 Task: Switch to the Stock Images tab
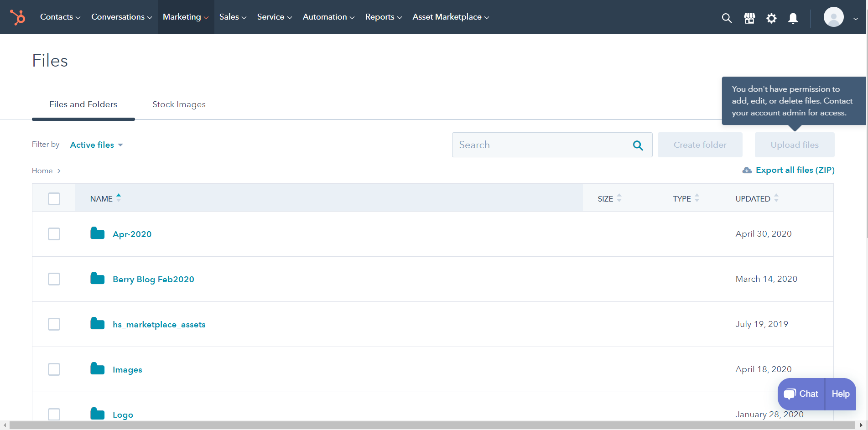[x=179, y=104]
